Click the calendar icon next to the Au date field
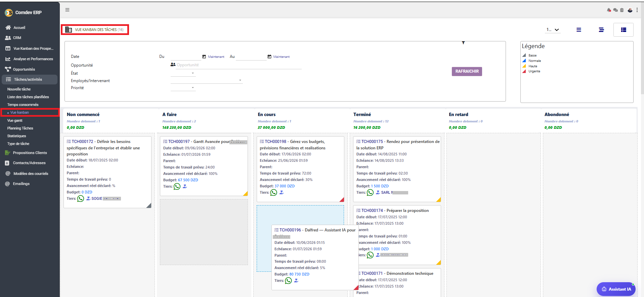The height and width of the screenshot is (297, 644). pyautogui.click(x=269, y=57)
